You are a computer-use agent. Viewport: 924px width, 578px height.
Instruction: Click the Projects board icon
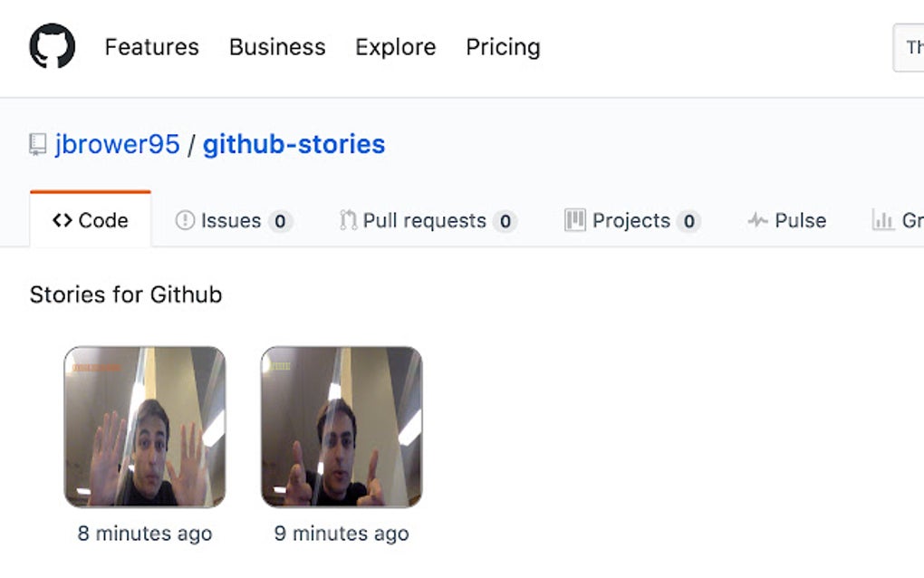[575, 220]
